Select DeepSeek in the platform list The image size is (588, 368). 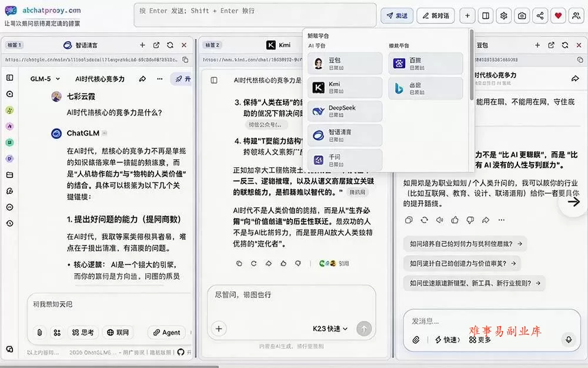(x=345, y=111)
